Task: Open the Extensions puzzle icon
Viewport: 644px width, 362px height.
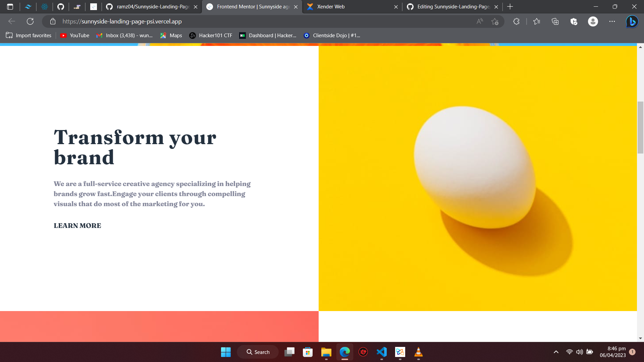Action: [516, 21]
